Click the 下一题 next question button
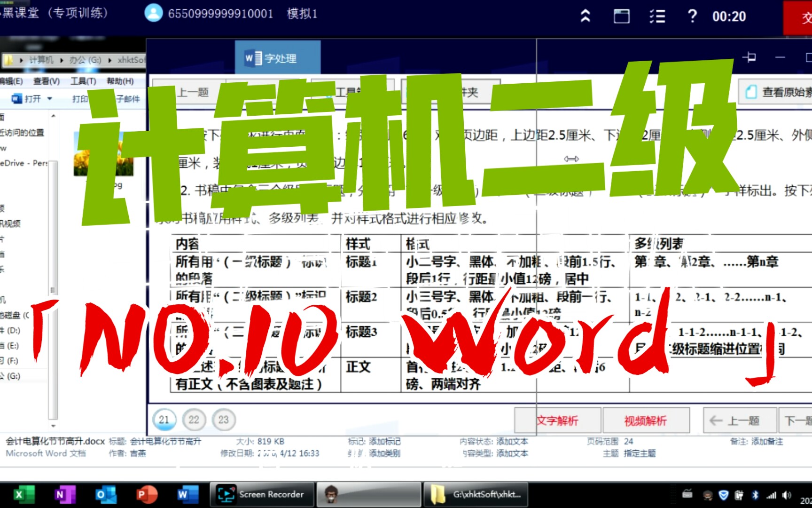This screenshot has height=508, width=812. point(796,420)
